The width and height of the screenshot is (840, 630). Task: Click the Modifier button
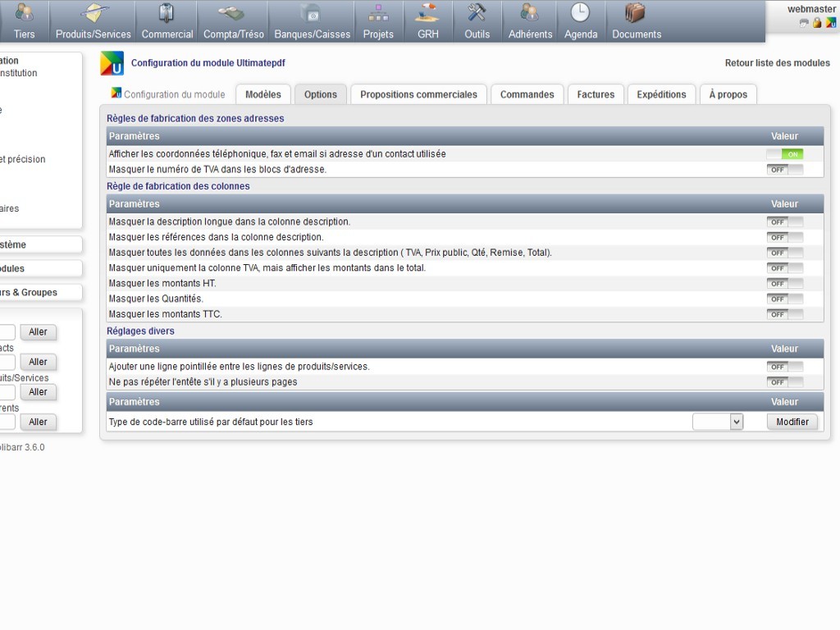coord(792,422)
